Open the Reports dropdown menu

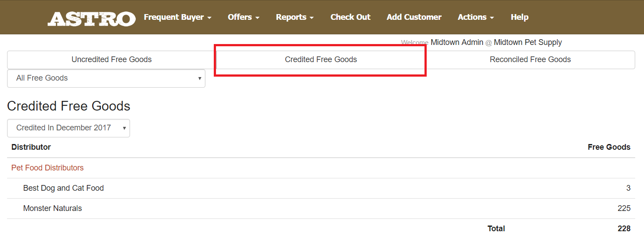pyautogui.click(x=294, y=17)
